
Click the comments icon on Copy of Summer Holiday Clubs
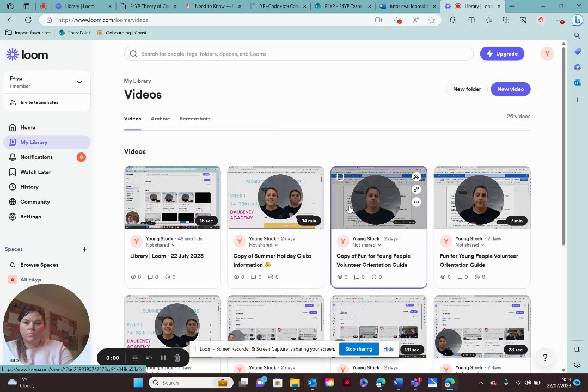(x=254, y=277)
